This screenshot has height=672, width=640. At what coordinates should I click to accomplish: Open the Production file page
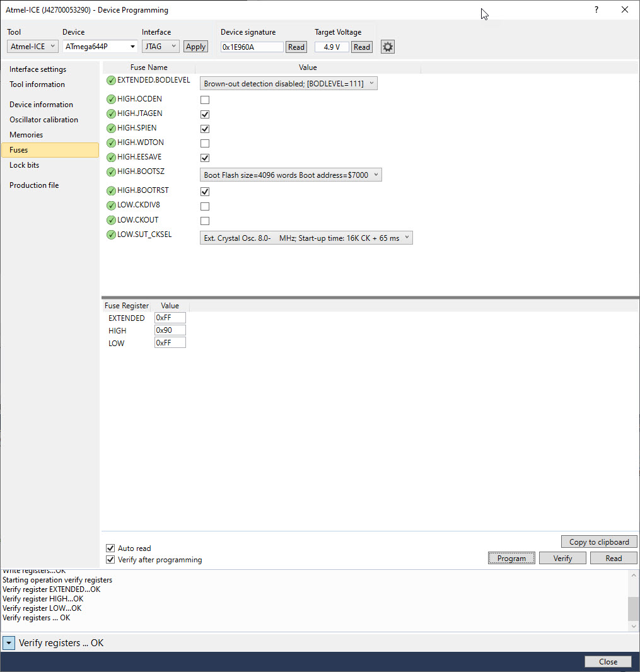coord(34,185)
